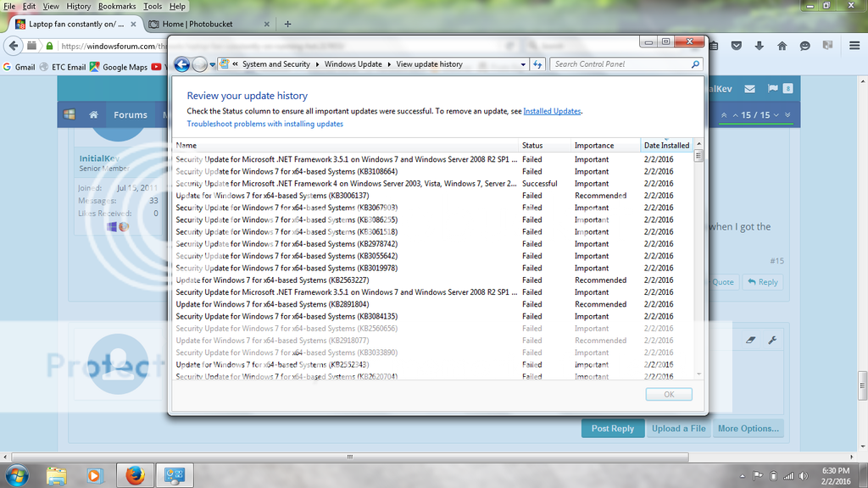Open the Windows Start button
This screenshot has height=488, width=868.
[x=17, y=476]
